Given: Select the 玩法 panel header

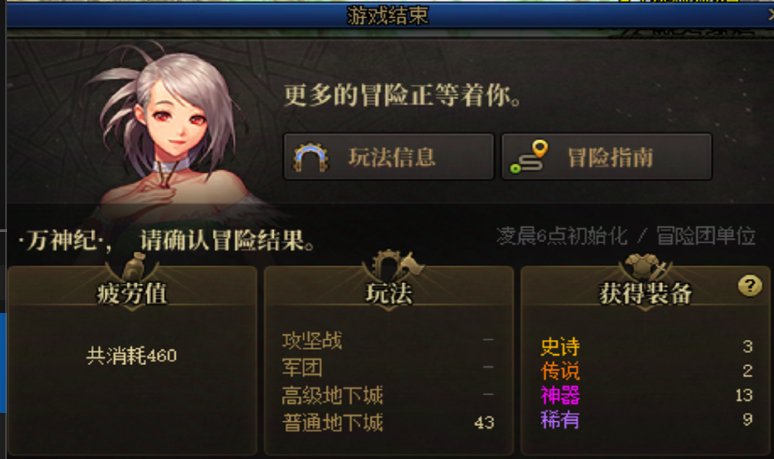Looking at the screenshot, I should coord(389,293).
